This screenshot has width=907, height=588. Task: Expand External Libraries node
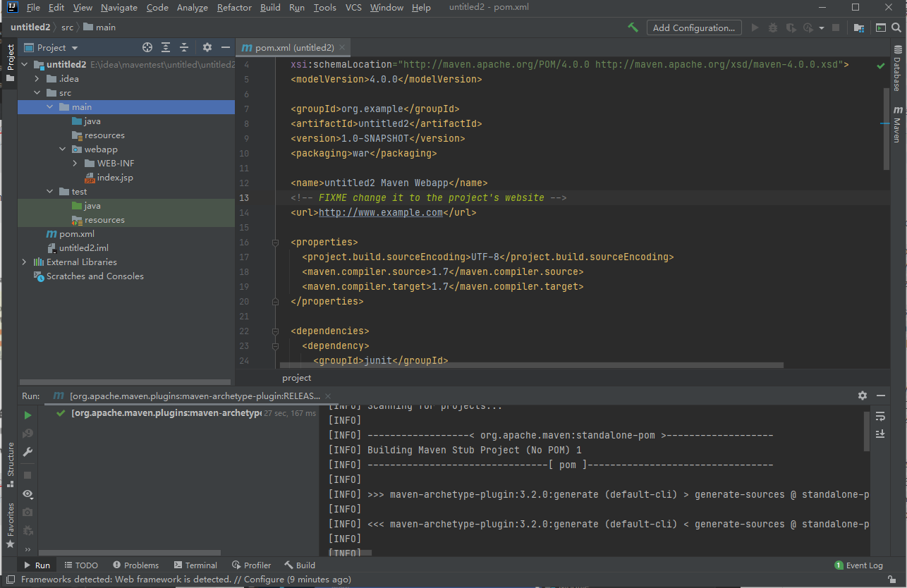pyautogui.click(x=25, y=262)
